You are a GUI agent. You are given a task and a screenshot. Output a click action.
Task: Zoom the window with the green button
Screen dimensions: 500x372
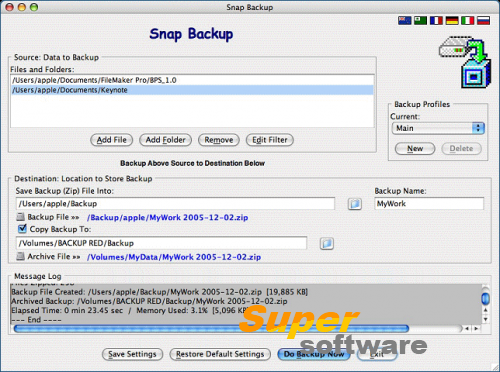point(34,7)
